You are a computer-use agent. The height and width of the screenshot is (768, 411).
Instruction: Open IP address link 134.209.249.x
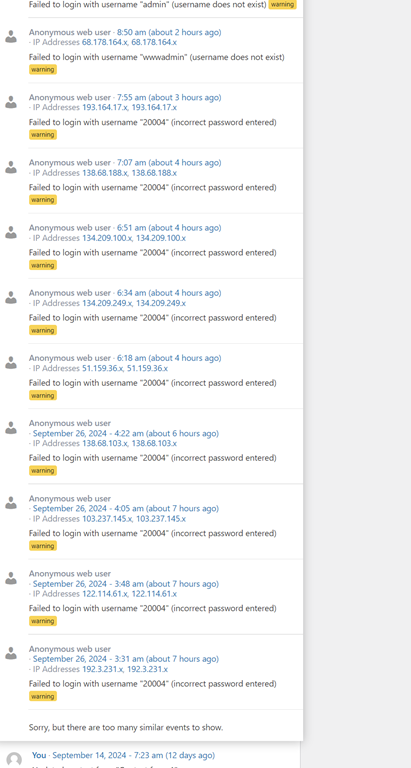[107, 303]
